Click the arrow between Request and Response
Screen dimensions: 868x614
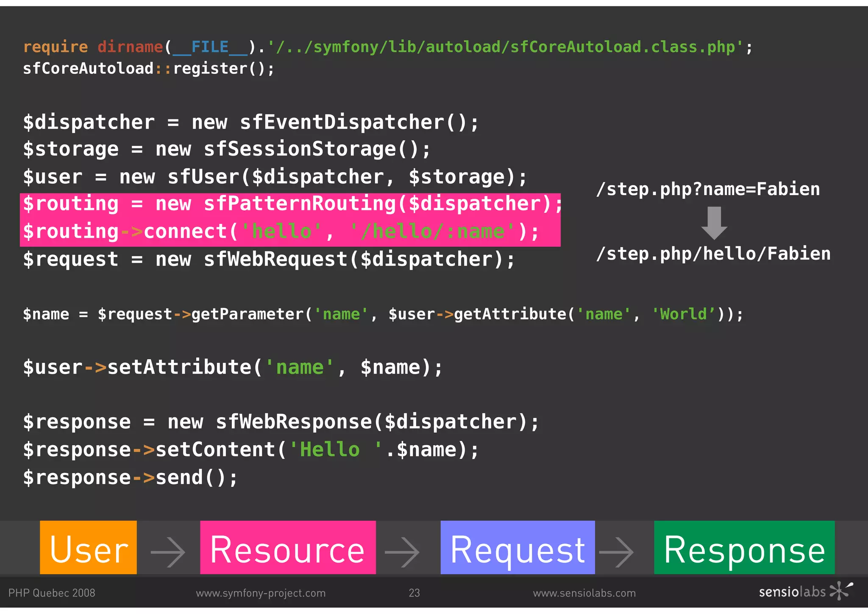(616, 552)
